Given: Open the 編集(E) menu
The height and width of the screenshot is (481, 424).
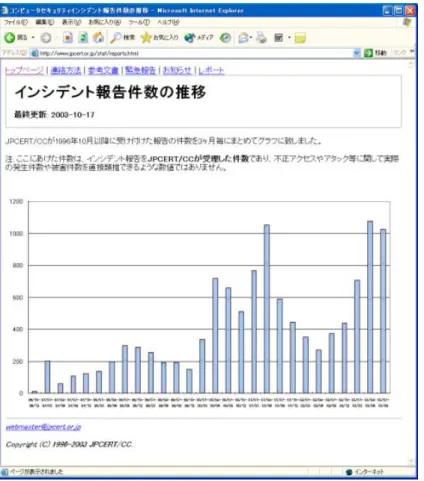Looking at the screenshot, I should coord(45,22).
